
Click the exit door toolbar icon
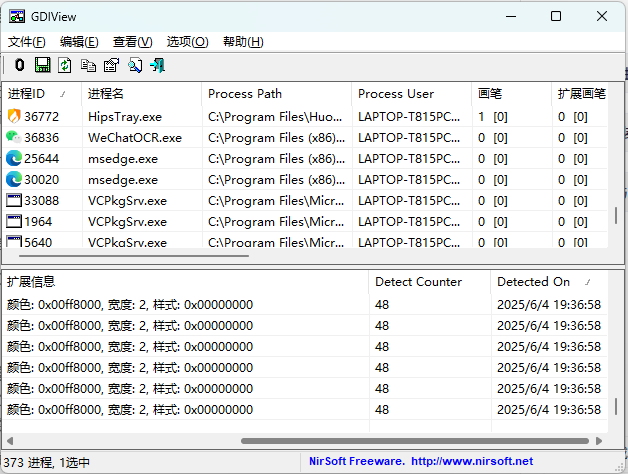157,65
